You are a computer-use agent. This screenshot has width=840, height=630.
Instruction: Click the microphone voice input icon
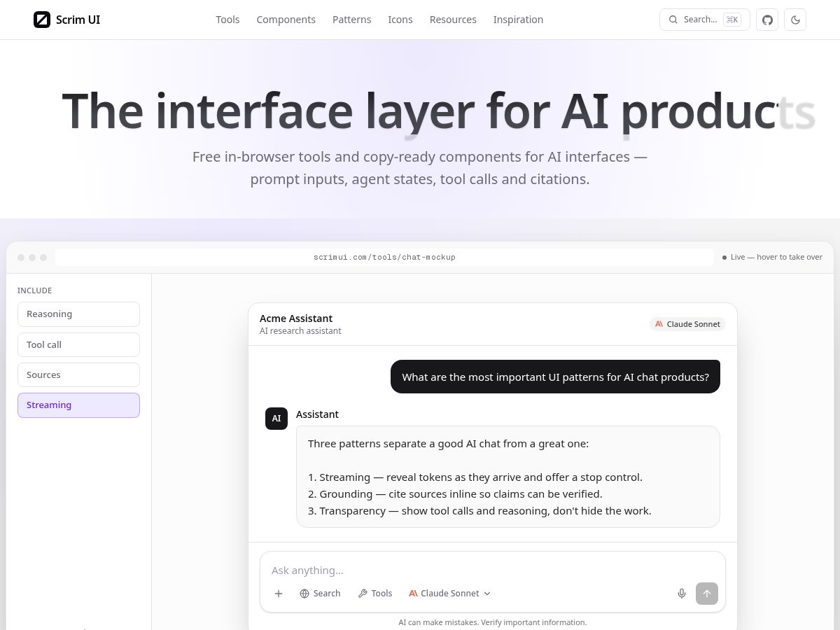click(682, 594)
